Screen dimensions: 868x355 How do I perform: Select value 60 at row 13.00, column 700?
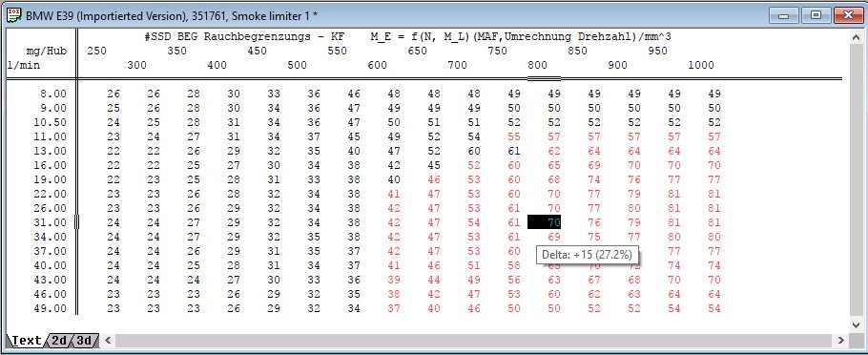click(474, 151)
